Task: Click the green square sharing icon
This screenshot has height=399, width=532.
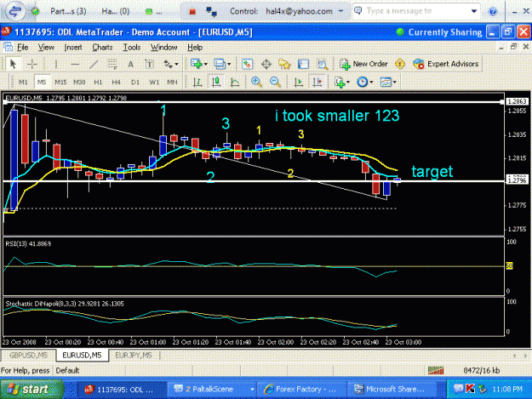Action: click(x=149, y=12)
